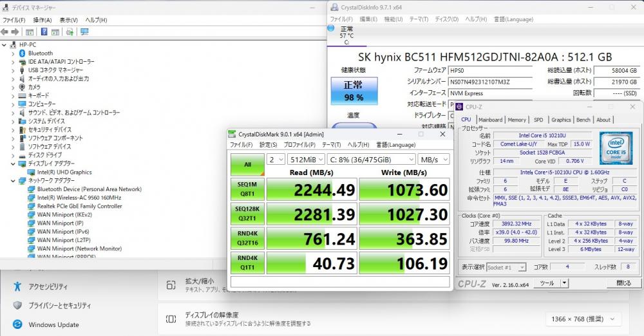Open the drive selection dropdown C: 8%
Image resolution: width=644 pixels, height=336 pixels.
[x=370, y=159]
